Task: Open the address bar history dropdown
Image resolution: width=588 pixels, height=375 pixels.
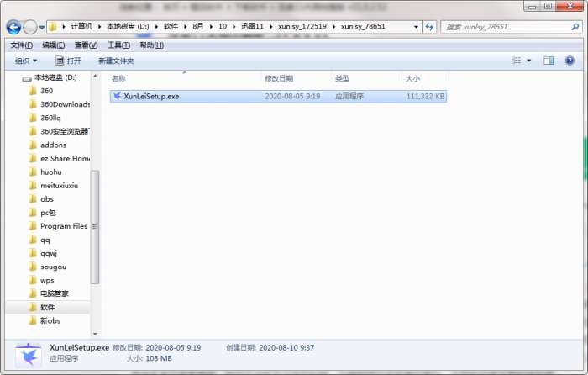Action: pos(416,27)
